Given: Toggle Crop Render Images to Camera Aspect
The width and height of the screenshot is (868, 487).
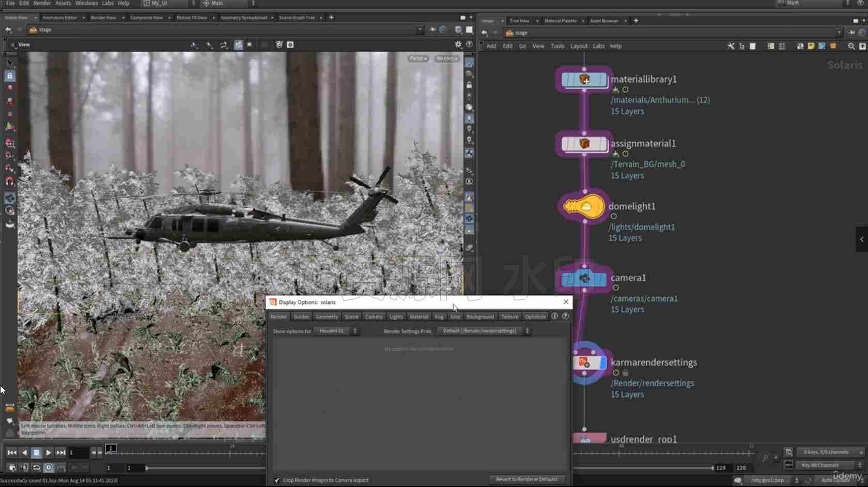Looking at the screenshot, I should 277,480.
